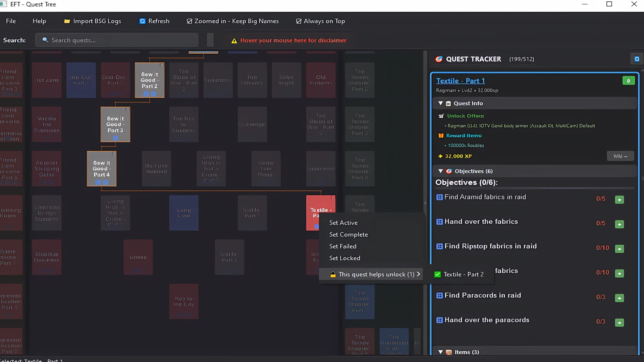Click the Quest Info document icon

(448, 104)
